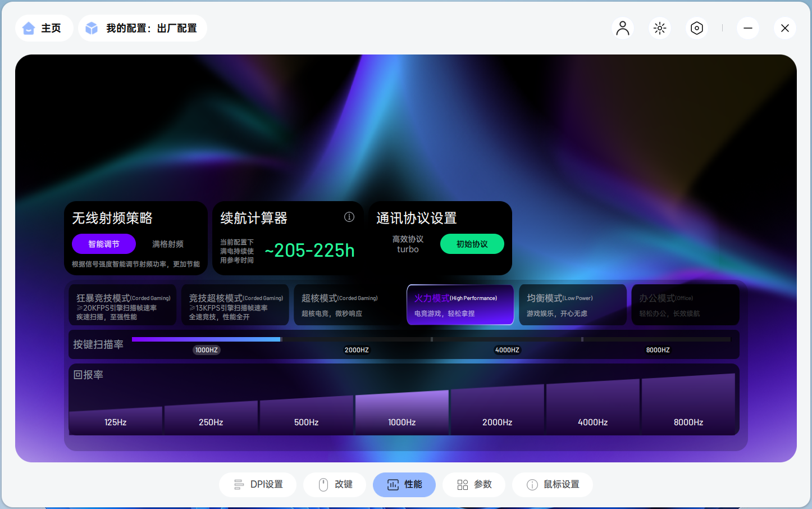Open 我的配置: 出厂配置 profile selector

click(143, 28)
